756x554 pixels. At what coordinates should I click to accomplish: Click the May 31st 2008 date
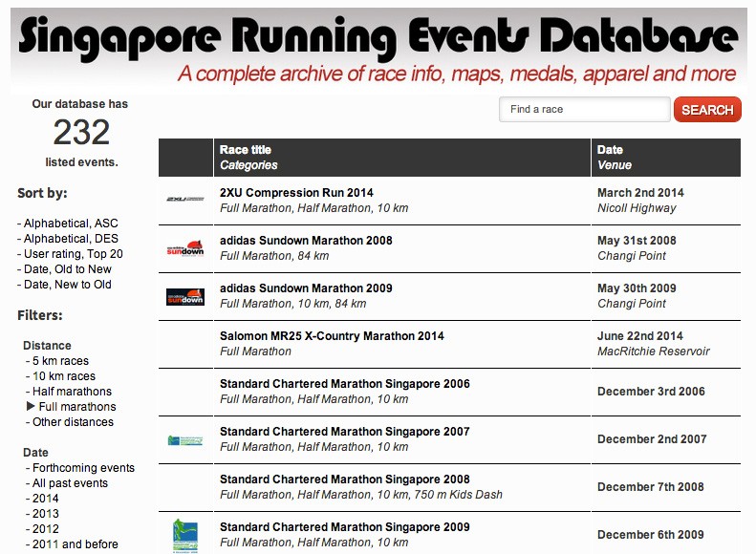[637, 241]
